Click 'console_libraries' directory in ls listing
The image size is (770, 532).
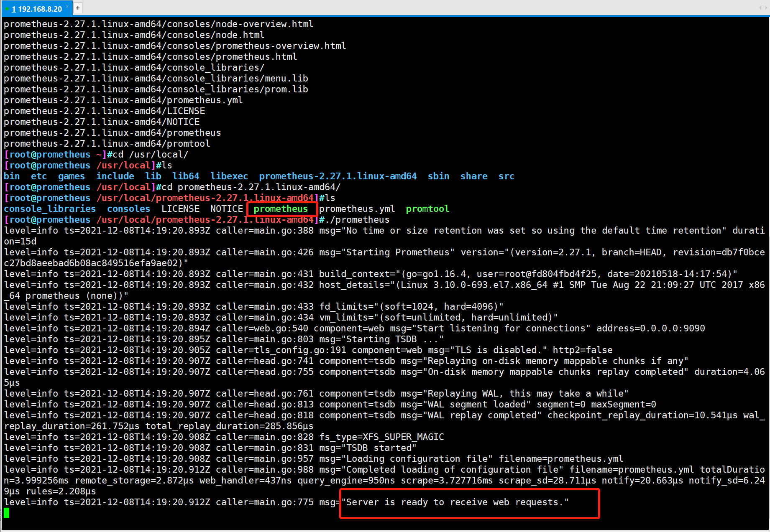click(50, 209)
